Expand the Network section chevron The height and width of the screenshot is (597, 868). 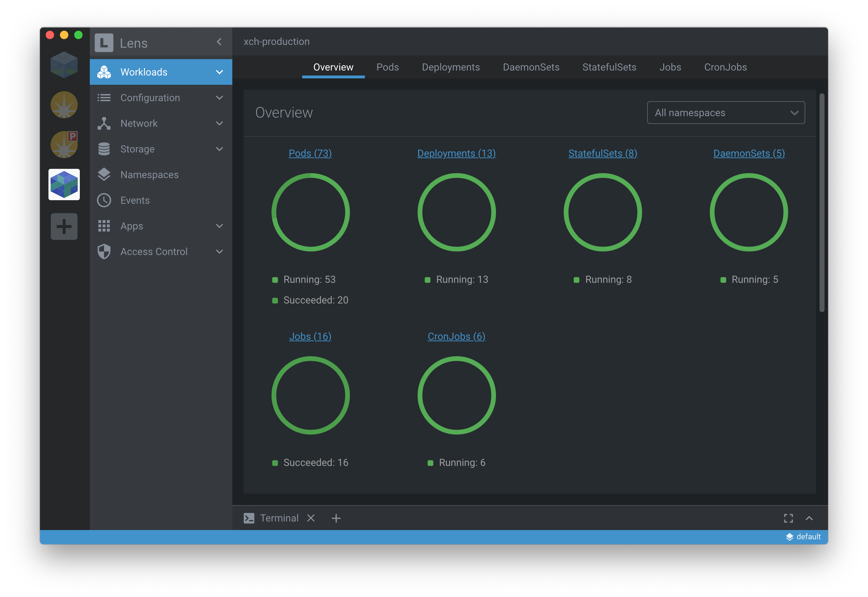point(219,124)
